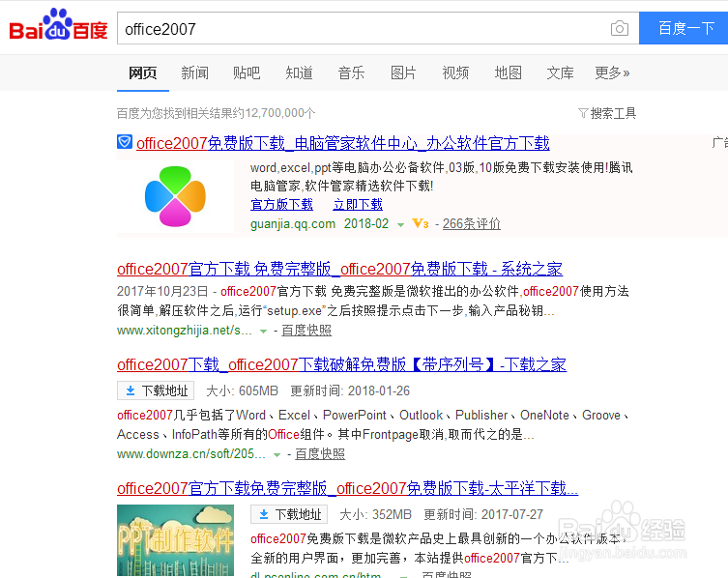
Task: Click www.downza.cn/soft/205 URL
Action: pos(190,453)
